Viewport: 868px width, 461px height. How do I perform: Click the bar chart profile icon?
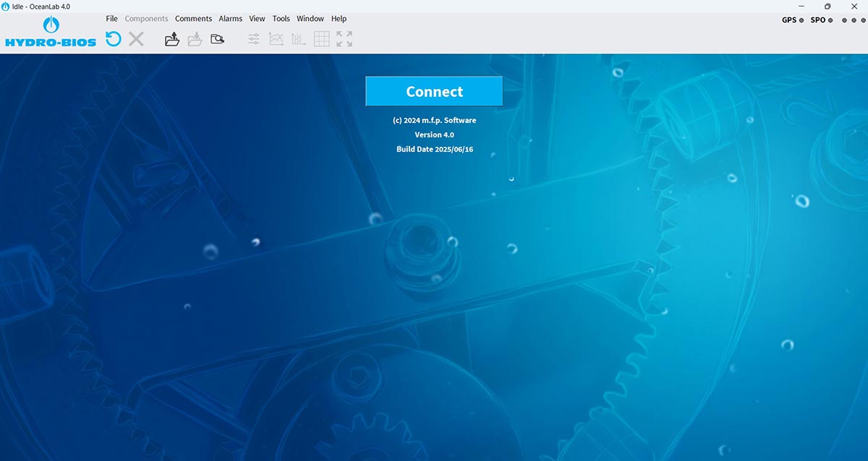[x=299, y=39]
